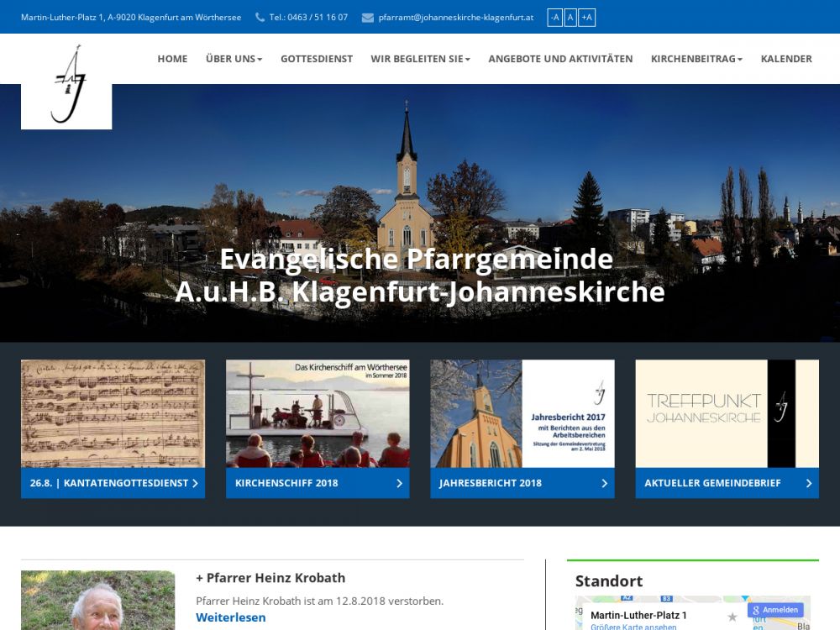840x630 pixels.
Task: Click the phone icon in top bar
Action: point(260,18)
